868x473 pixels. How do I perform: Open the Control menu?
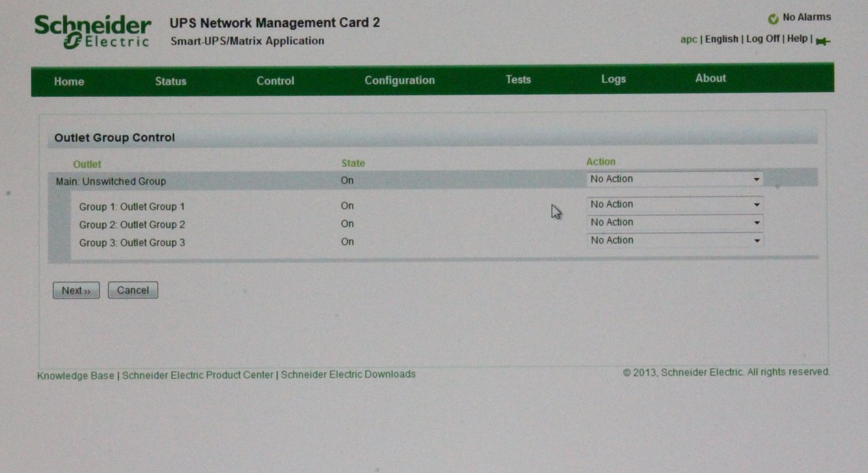[x=275, y=81]
